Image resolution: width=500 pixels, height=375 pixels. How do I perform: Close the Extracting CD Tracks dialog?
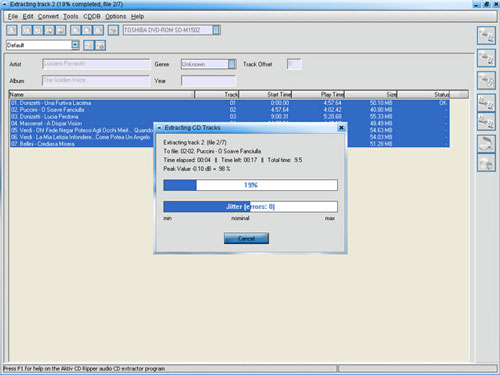tap(341, 128)
